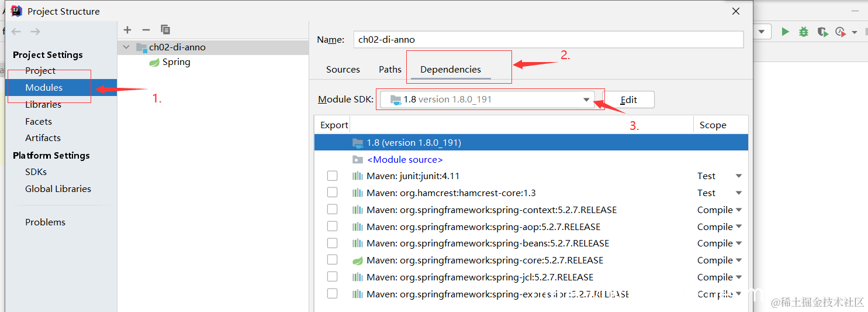The image size is (868, 312).
Task: Toggle export checkbox for spring-beans
Action: point(332,243)
